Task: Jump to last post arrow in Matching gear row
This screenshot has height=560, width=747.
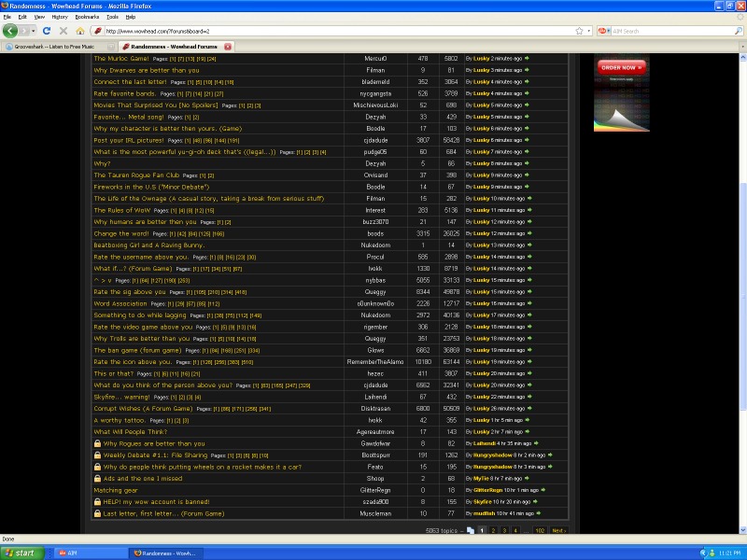Action: pyautogui.click(x=543, y=490)
